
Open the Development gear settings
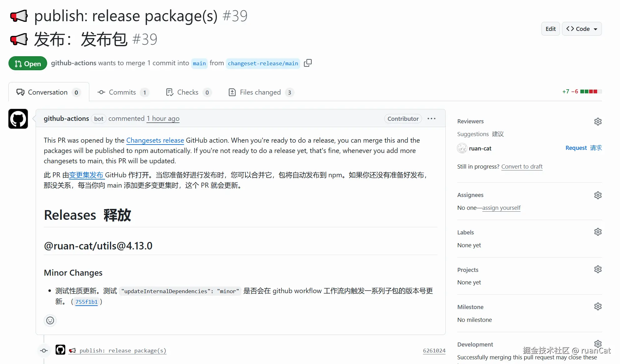pyautogui.click(x=598, y=343)
